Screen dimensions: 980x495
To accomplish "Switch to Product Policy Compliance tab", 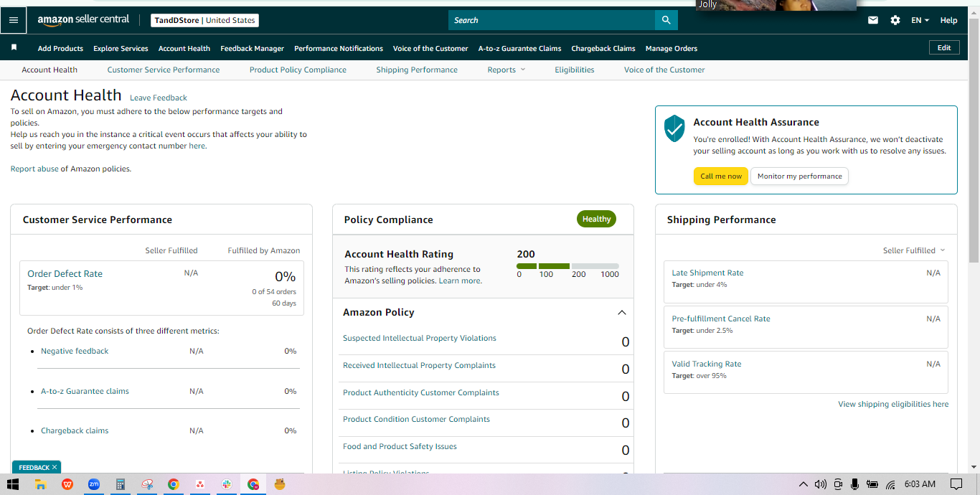I will point(298,70).
